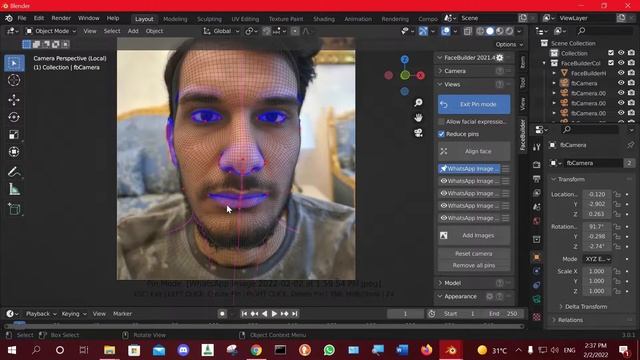Screen dimensions: 640x360
Task: Switch to UV Editing workspace tab
Action: point(245,19)
